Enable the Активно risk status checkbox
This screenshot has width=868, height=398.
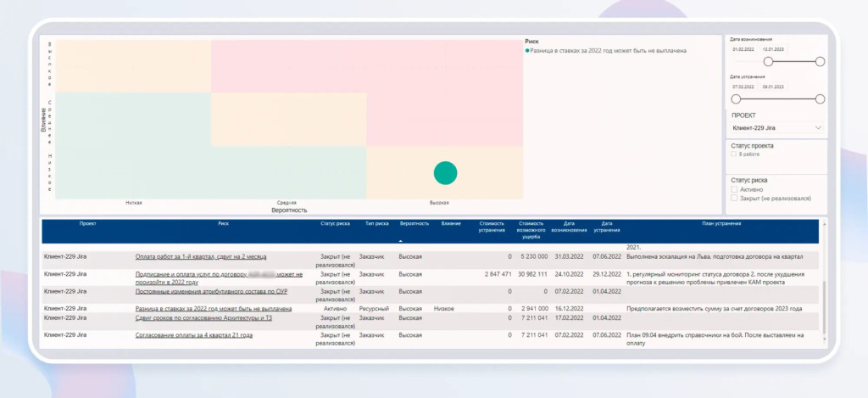pyautogui.click(x=735, y=189)
